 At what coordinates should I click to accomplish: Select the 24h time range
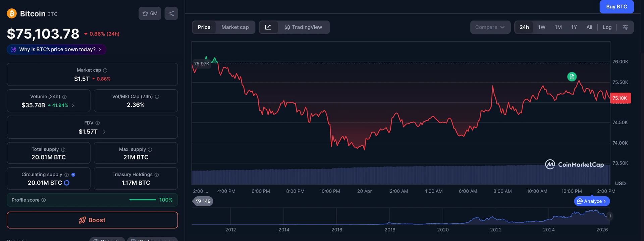click(x=524, y=27)
